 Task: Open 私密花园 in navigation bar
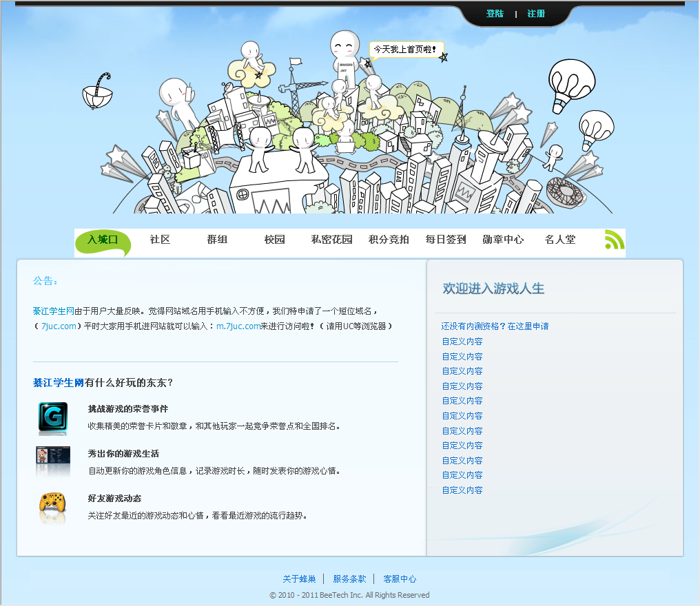pos(331,240)
